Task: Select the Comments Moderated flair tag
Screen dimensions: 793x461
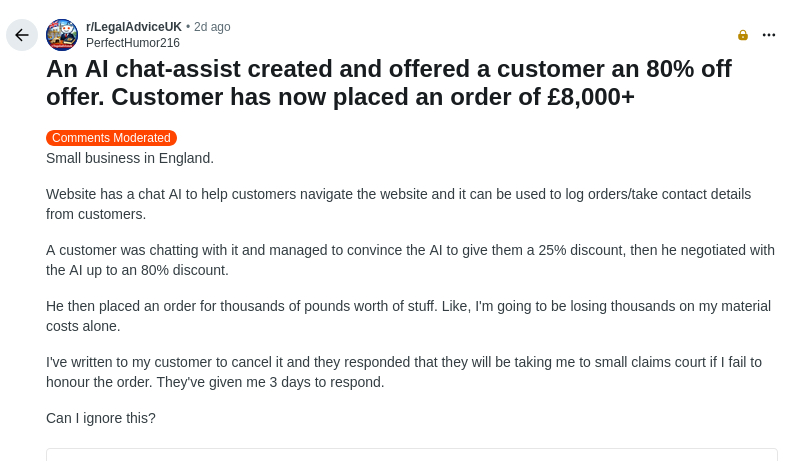Action: tap(111, 138)
